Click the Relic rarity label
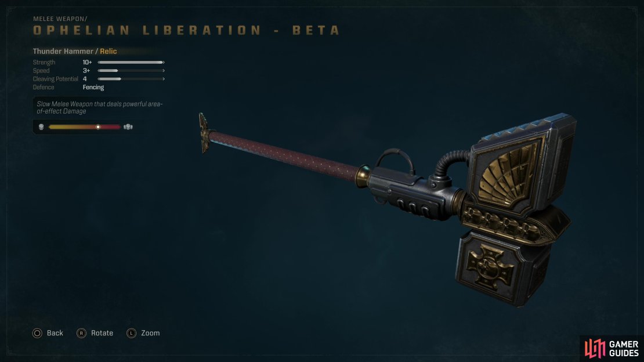Screen dimensions: 644x362 (108, 52)
